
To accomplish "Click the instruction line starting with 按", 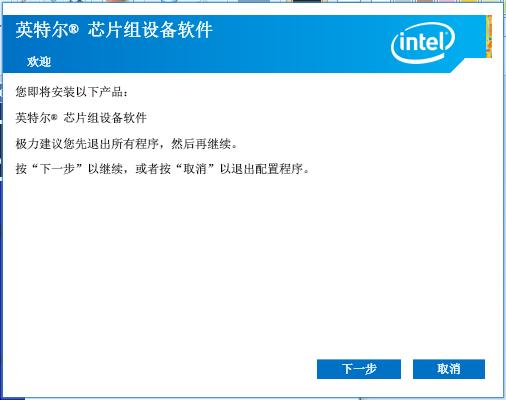I will click(163, 169).
